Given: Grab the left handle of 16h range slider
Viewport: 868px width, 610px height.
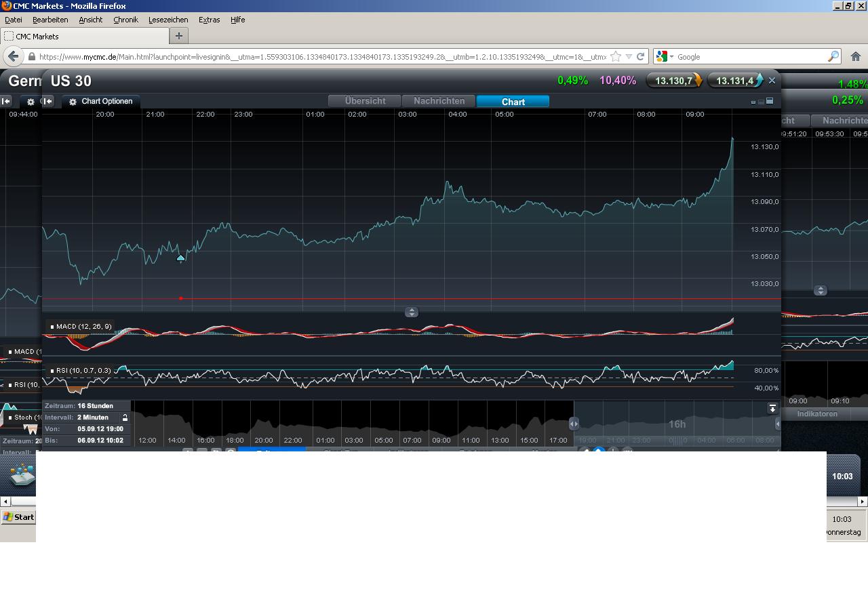Looking at the screenshot, I should click(x=574, y=424).
